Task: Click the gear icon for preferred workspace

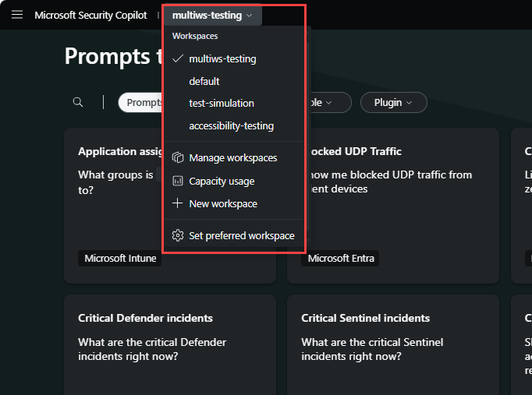Action: 178,235
